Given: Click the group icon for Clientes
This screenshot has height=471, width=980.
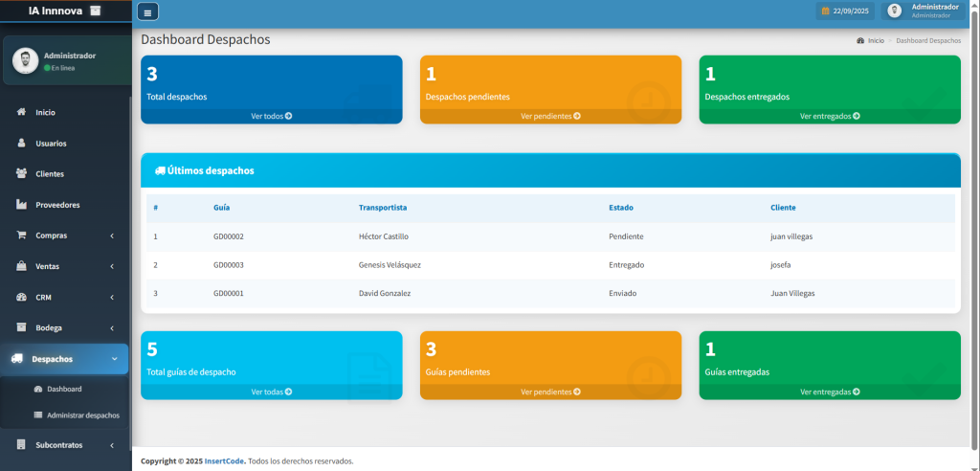Looking at the screenshot, I should (x=21, y=173).
